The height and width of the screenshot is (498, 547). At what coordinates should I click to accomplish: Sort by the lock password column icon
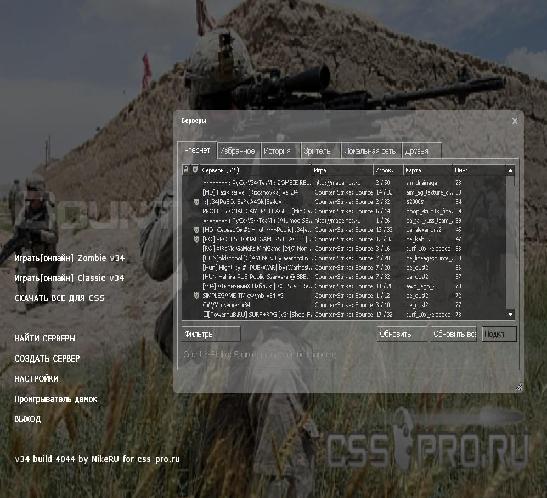coord(186,170)
